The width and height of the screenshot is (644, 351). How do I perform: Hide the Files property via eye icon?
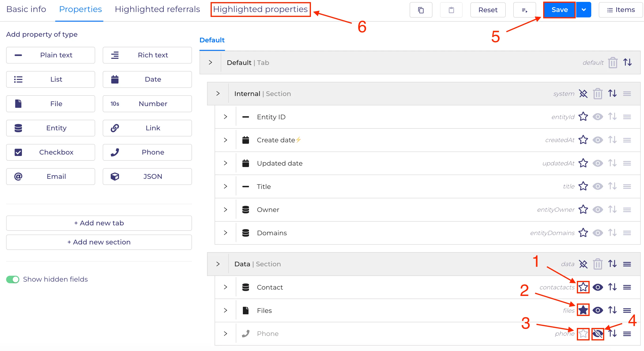point(598,311)
